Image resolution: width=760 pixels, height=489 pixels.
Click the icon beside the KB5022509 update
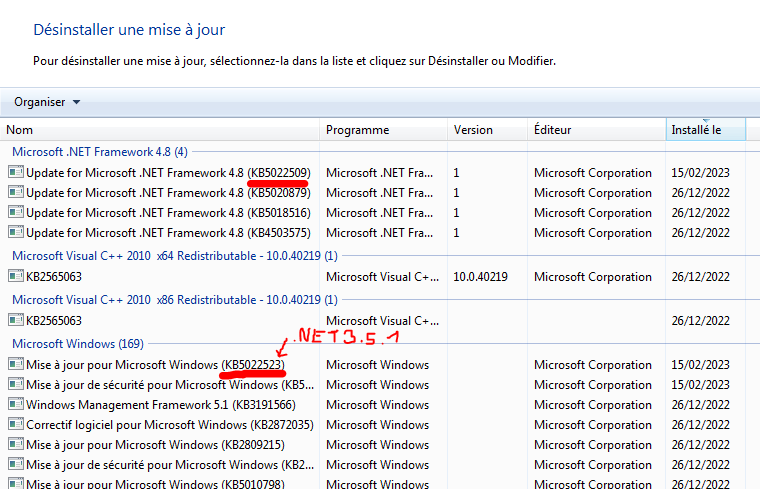click(x=16, y=172)
